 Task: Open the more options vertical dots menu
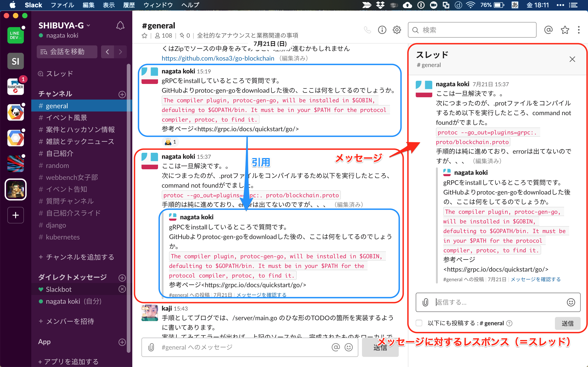(x=579, y=30)
